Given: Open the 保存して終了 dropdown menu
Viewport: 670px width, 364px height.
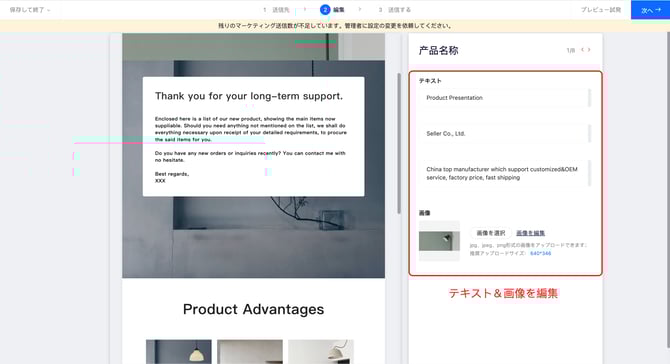Looking at the screenshot, I should pos(30,10).
